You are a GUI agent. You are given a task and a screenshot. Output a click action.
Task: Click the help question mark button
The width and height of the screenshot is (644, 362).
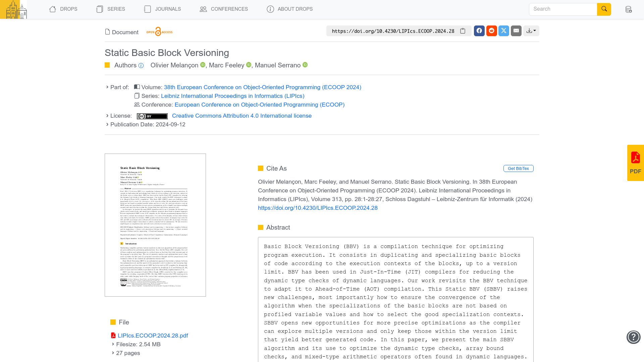(x=634, y=337)
